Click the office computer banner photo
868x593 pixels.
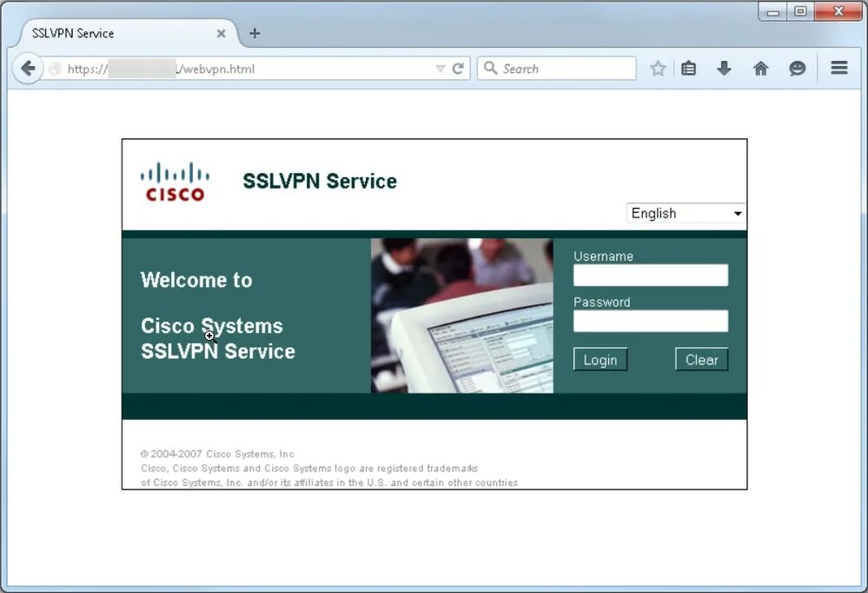(x=461, y=316)
